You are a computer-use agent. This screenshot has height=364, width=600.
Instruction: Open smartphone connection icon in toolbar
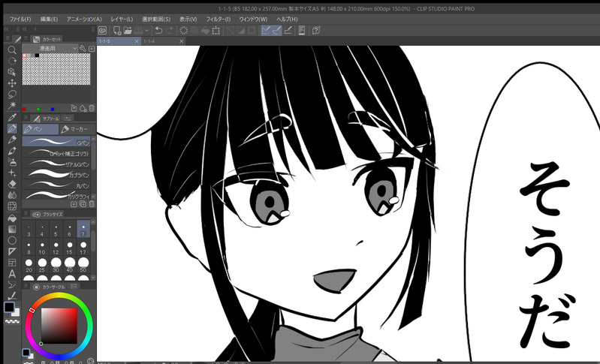(x=302, y=31)
